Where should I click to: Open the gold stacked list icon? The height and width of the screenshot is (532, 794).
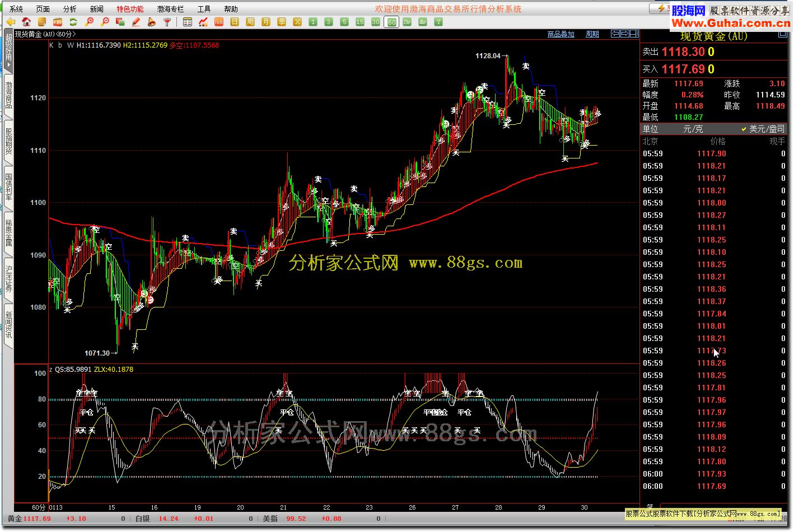point(42,22)
